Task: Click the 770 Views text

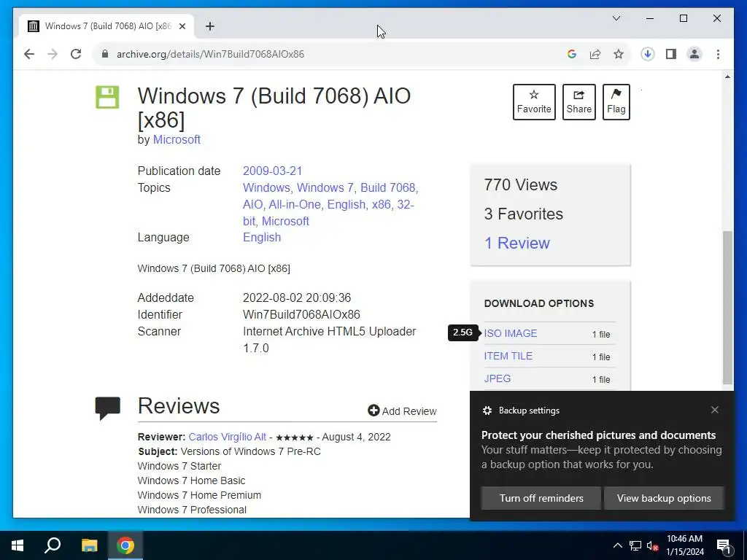Action: click(520, 184)
